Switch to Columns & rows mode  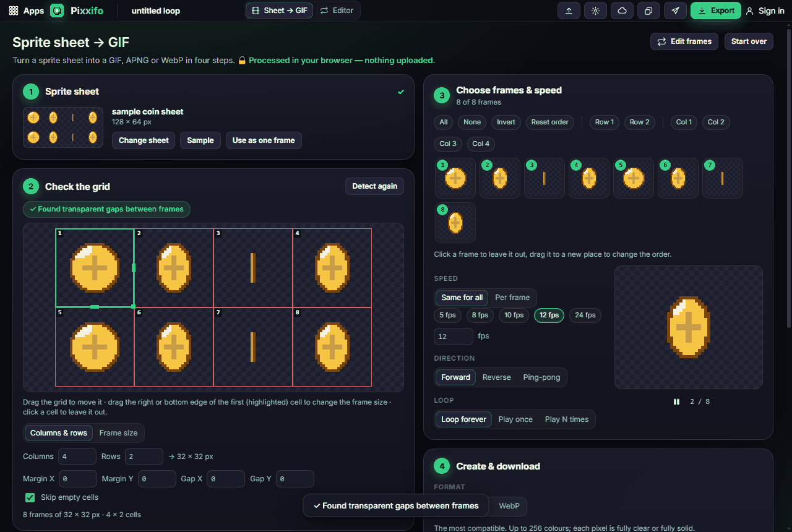coord(59,433)
